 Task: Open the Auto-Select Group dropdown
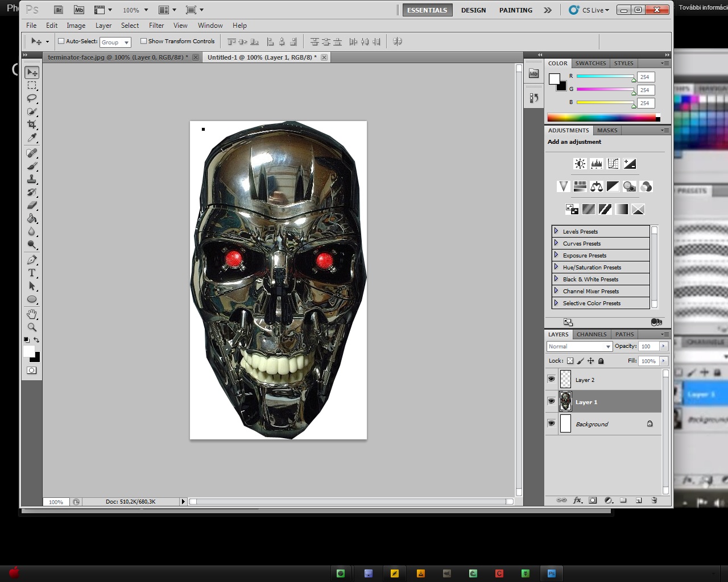tap(115, 42)
